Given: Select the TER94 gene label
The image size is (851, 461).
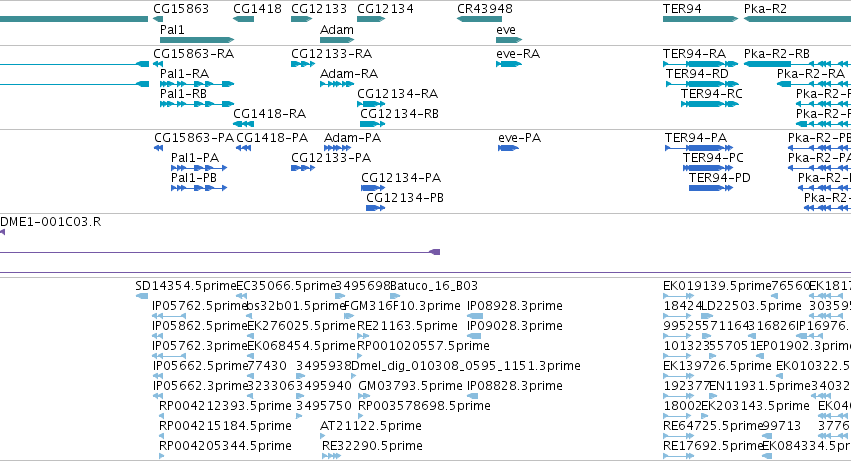Looking at the screenshot, I should 682,9.
